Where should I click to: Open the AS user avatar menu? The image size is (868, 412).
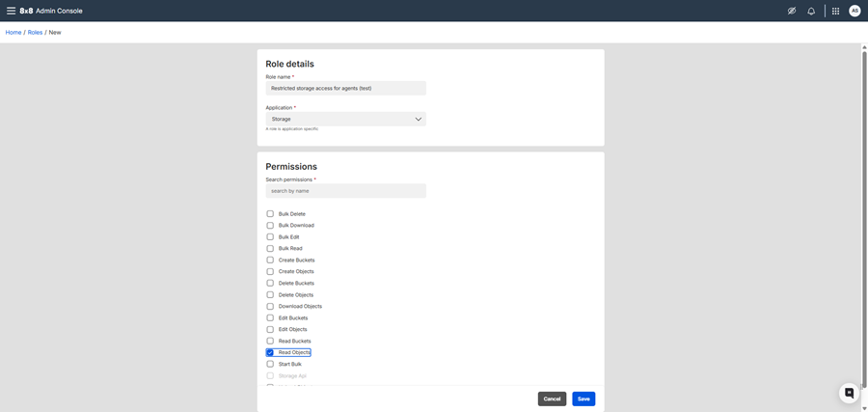[854, 11]
